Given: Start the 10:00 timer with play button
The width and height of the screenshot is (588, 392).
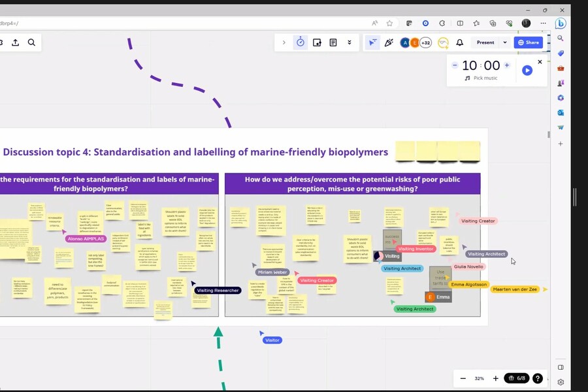Looking at the screenshot, I should point(527,70).
